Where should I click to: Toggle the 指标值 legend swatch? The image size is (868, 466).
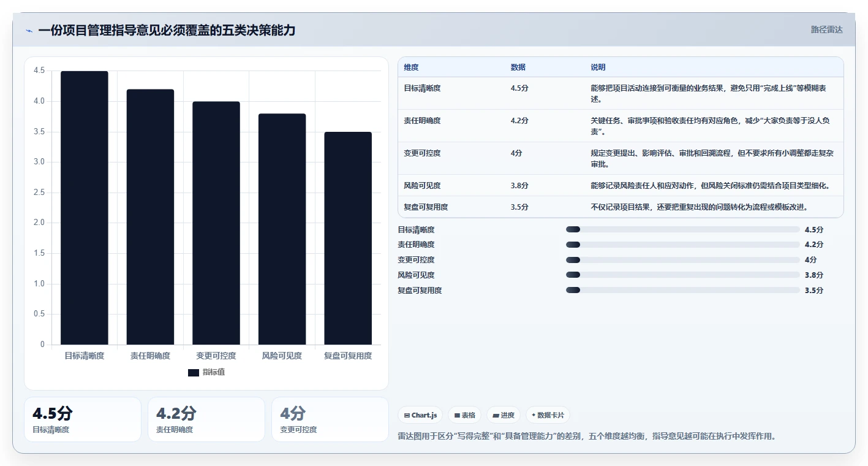pyautogui.click(x=193, y=372)
